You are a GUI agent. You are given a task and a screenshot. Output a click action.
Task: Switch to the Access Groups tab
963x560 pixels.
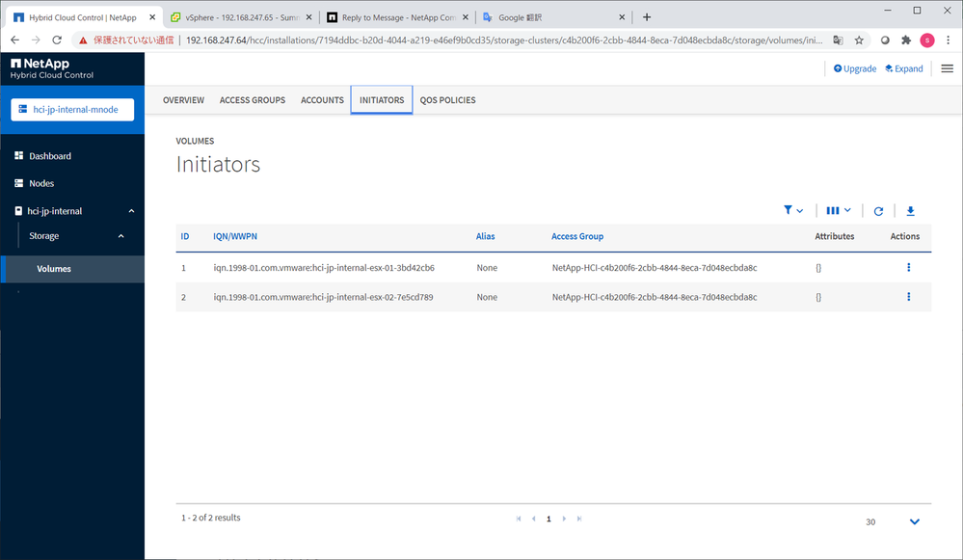[x=253, y=100]
